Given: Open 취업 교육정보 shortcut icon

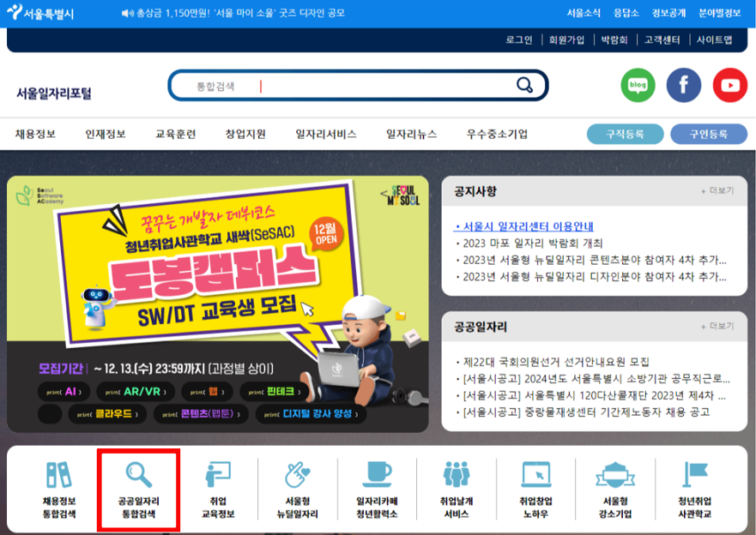Looking at the screenshot, I should point(218,475).
